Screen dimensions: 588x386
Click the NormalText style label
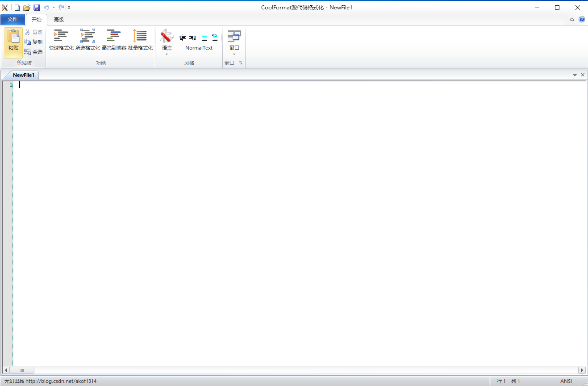(x=199, y=48)
